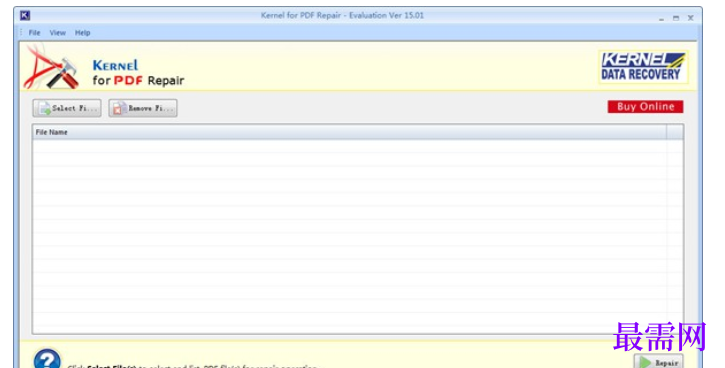Maximize the Kernel for PDF Repair window

coord(676,18)
